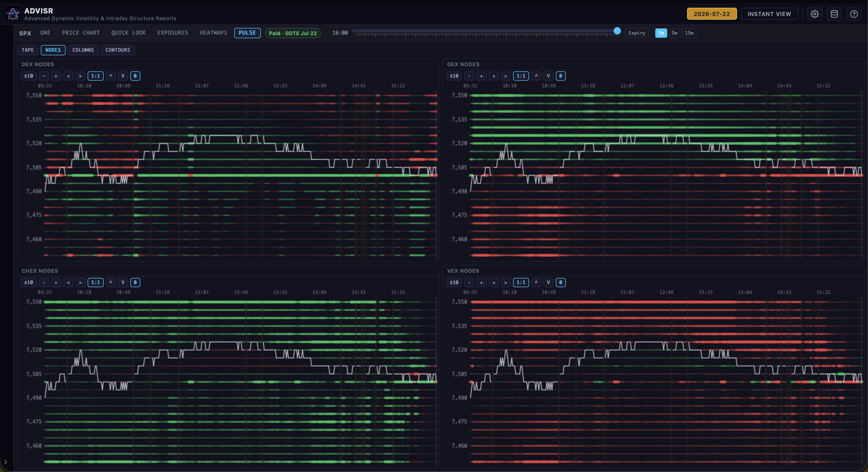Pan left arrow in CHEX NODES
Viewport: 868px width, 472px height.
[68, 282]
